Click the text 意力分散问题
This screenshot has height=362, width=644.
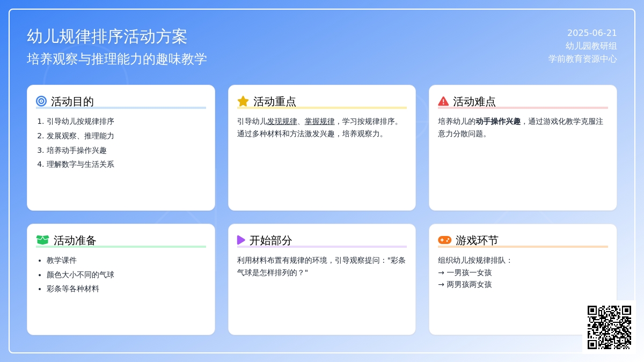click(x=460, y=134)
